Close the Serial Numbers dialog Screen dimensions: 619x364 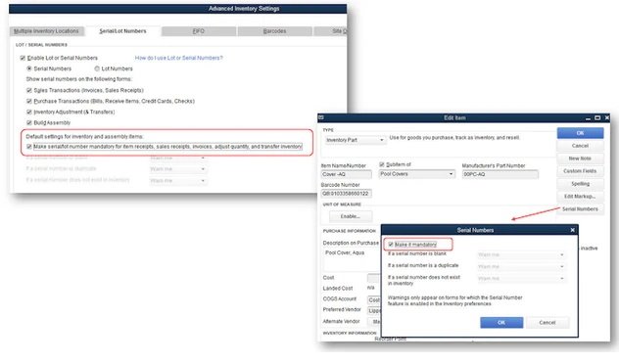pyautogui.click(x=572, y=230)
